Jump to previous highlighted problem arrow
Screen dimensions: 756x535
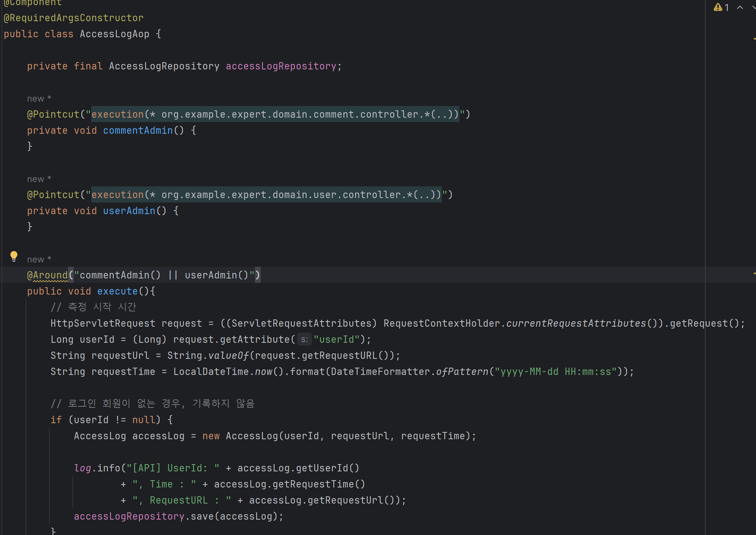pos(740,7)
